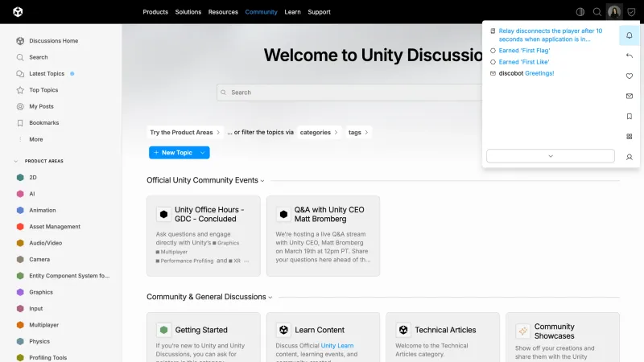Select the notifications bell tab
Screen dimensions: 644x362
pos(630,35)
